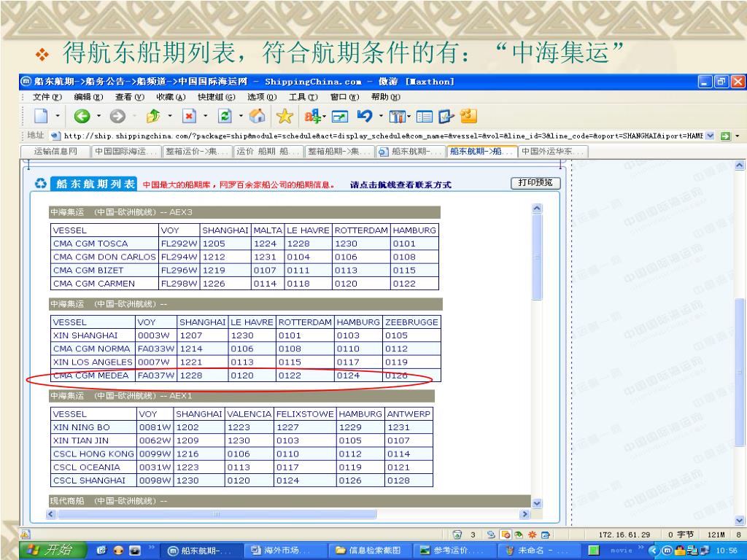This screenshot has width=747, height=560.
Task: Open dropdown arrow next to Stop icon
Action: (x=205, y=116)
